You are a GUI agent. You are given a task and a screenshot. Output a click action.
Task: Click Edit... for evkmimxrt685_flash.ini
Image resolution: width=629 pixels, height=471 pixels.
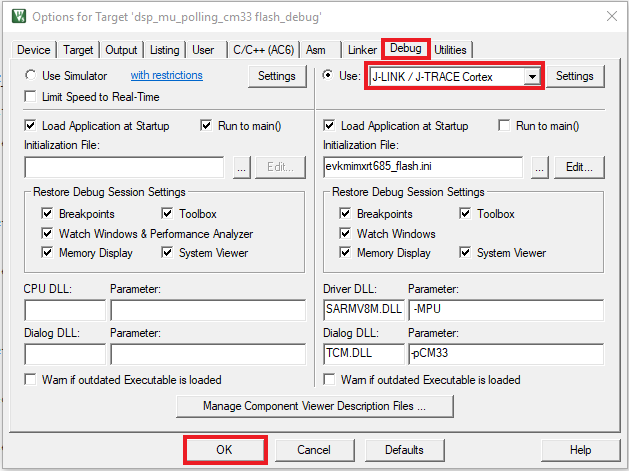[579, 168]
